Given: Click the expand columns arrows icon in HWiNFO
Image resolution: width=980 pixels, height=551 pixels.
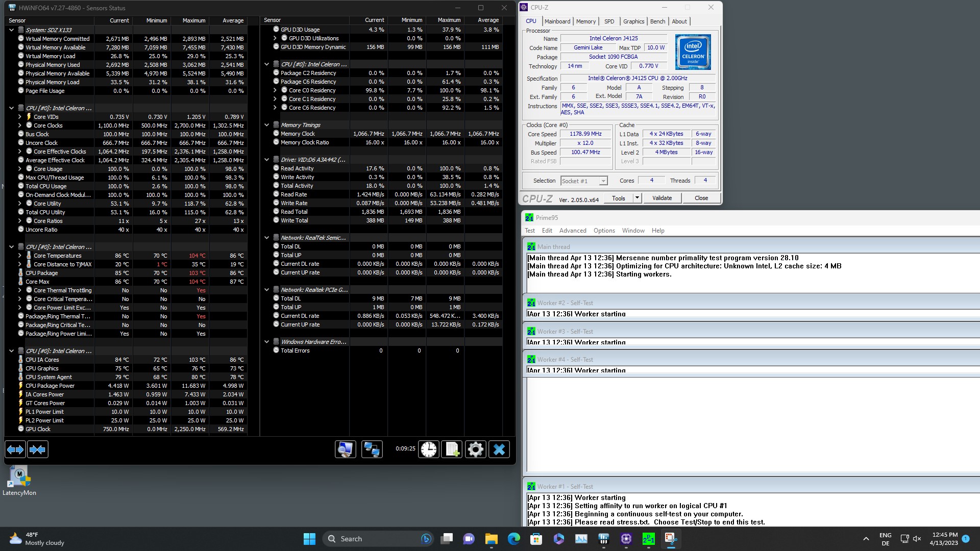Looking at the screenshot, I should click(15, 449).
